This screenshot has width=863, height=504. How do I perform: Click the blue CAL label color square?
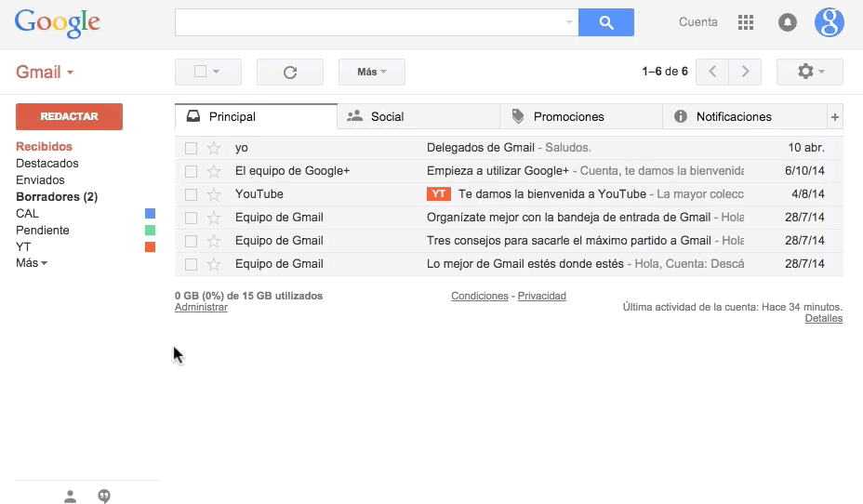150,214
